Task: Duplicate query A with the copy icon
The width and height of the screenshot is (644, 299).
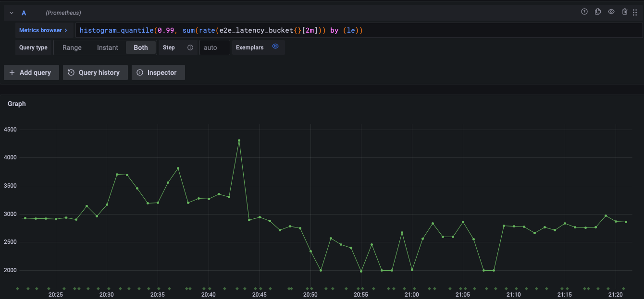Action: (x=598, y=12)
